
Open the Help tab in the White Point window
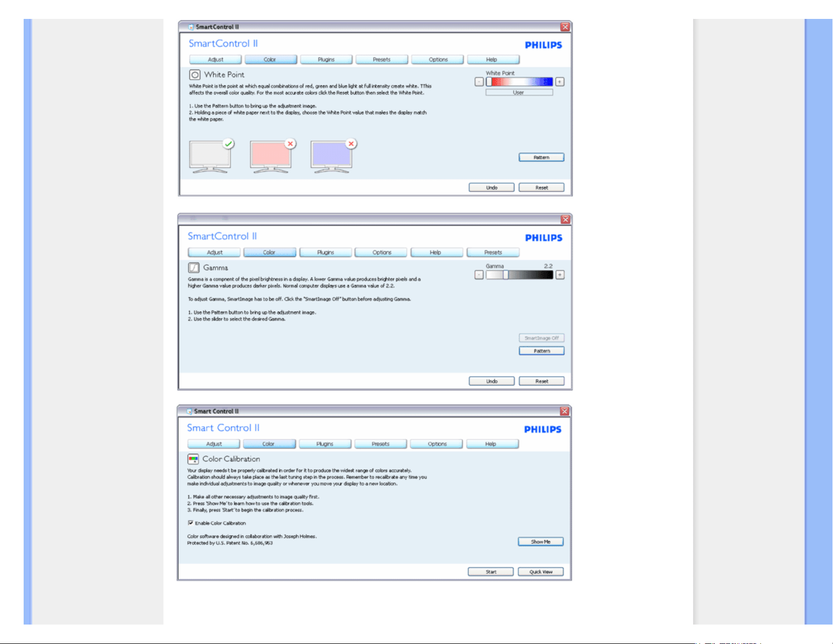(x=493, y=59)
